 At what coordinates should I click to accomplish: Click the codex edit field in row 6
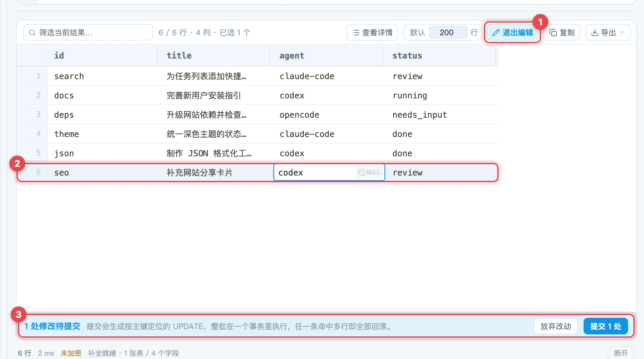(x=315, y=172)
